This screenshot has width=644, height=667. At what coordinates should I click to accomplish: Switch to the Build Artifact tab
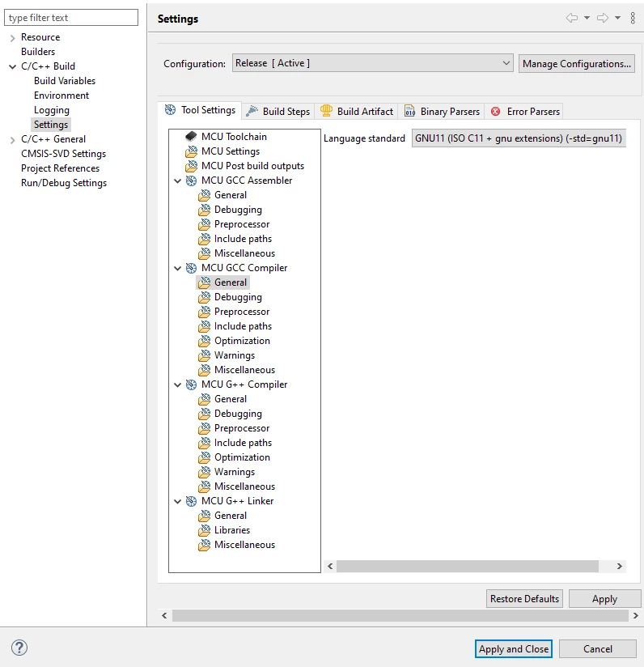coord(357,112)
